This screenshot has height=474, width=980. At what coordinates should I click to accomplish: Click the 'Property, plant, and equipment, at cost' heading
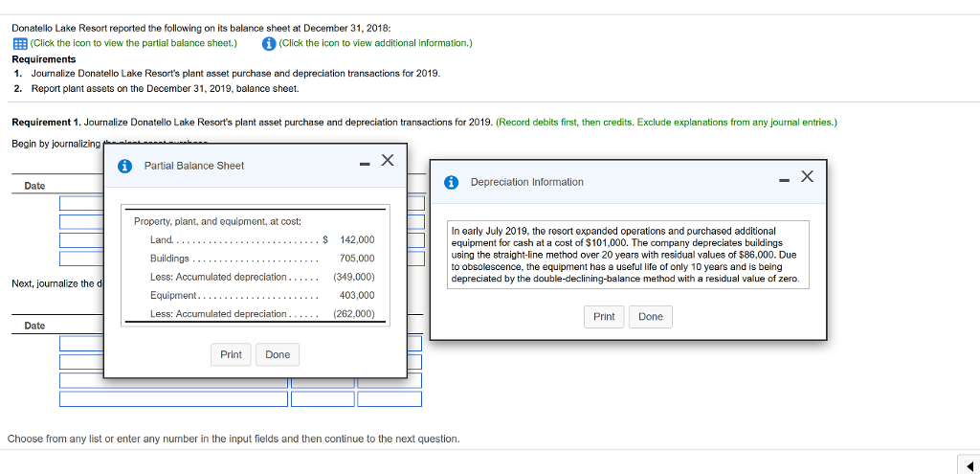tap(217, 221)
